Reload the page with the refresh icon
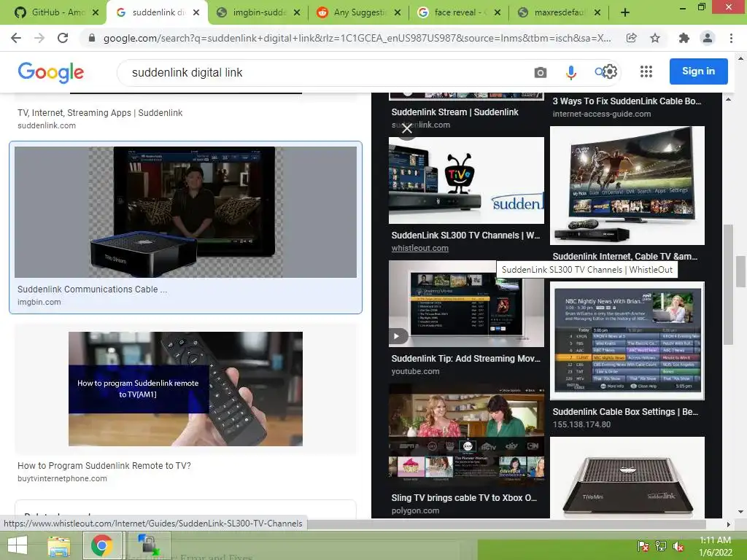Screen dimensions: 747x560 63,38
